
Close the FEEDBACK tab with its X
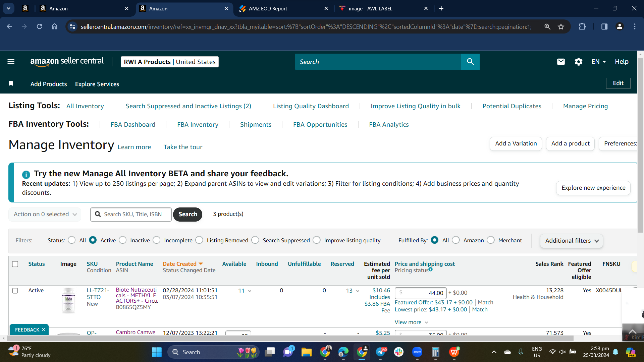[x=44, y=330]
